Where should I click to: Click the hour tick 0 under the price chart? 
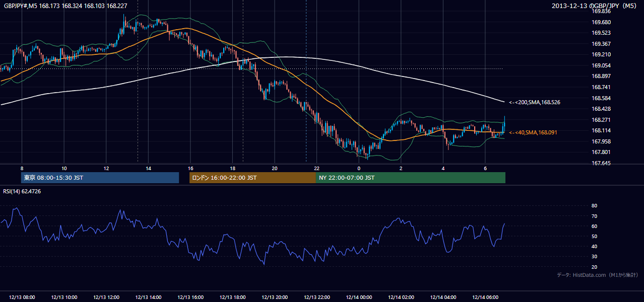click(359, 168)
